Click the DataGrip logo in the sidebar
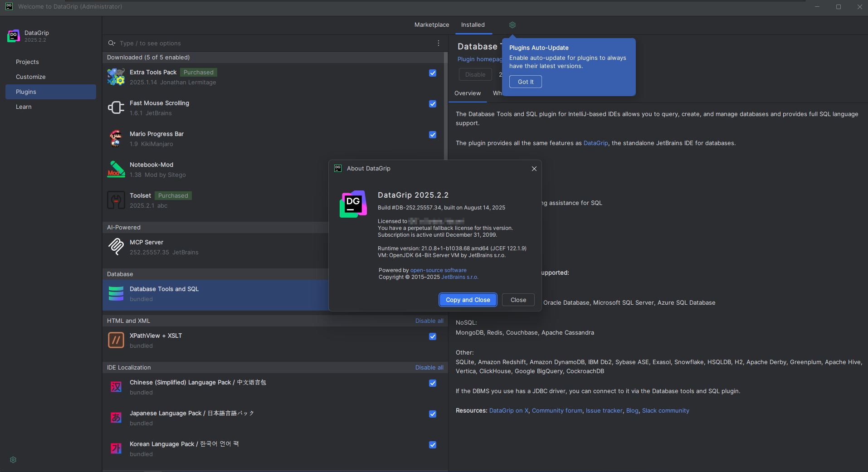The width and height of the screenshot is (868, 472). (14, 36)
